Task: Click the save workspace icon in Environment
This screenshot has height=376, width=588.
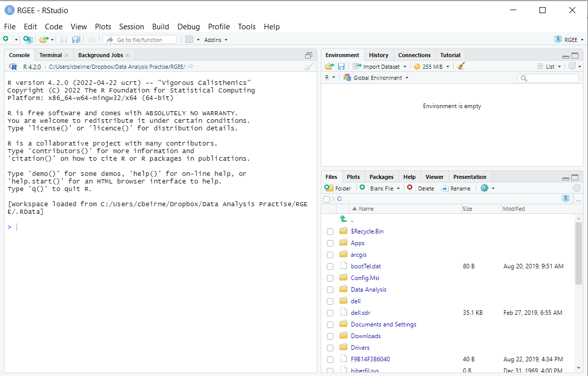Action: point(341,66)
